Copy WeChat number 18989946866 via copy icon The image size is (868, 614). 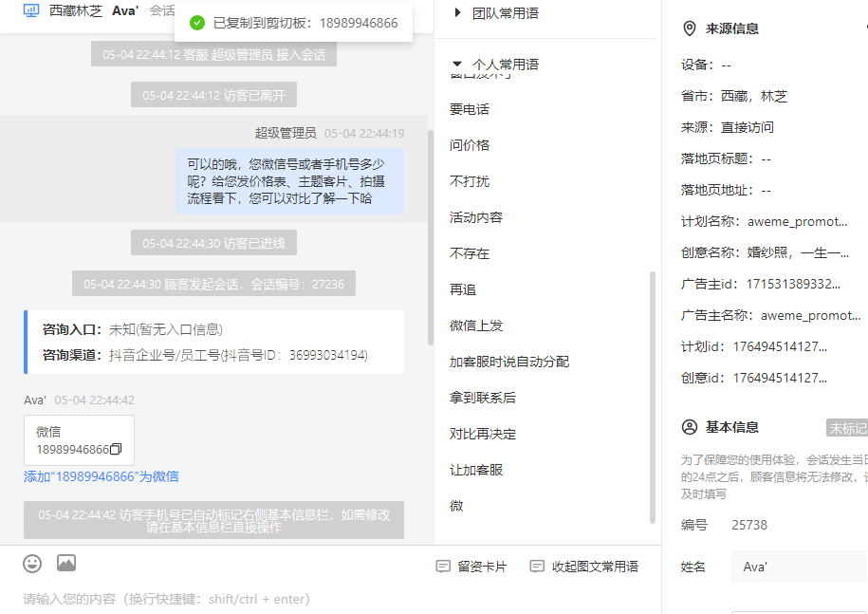point(116,449)
